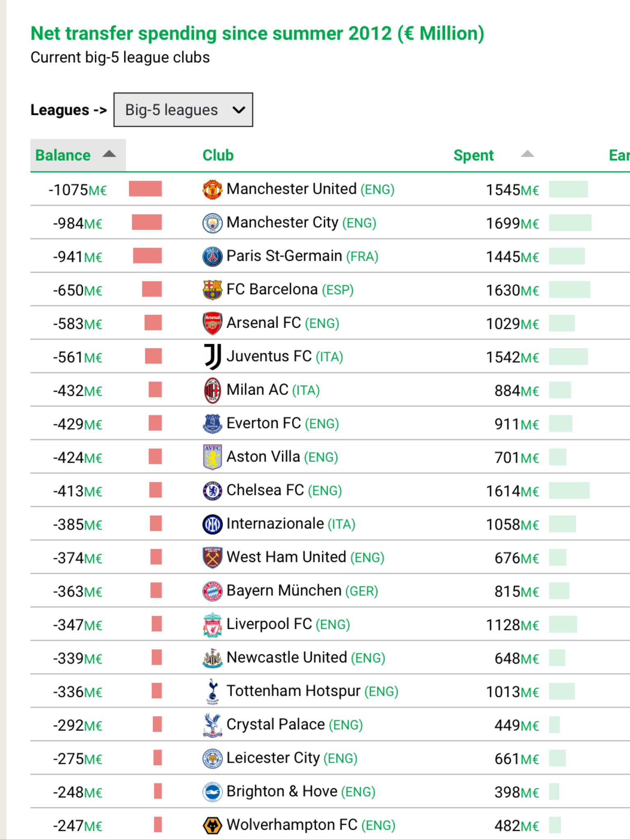Sort by the Club column header

pyautogui.click(x=218, y=155)
